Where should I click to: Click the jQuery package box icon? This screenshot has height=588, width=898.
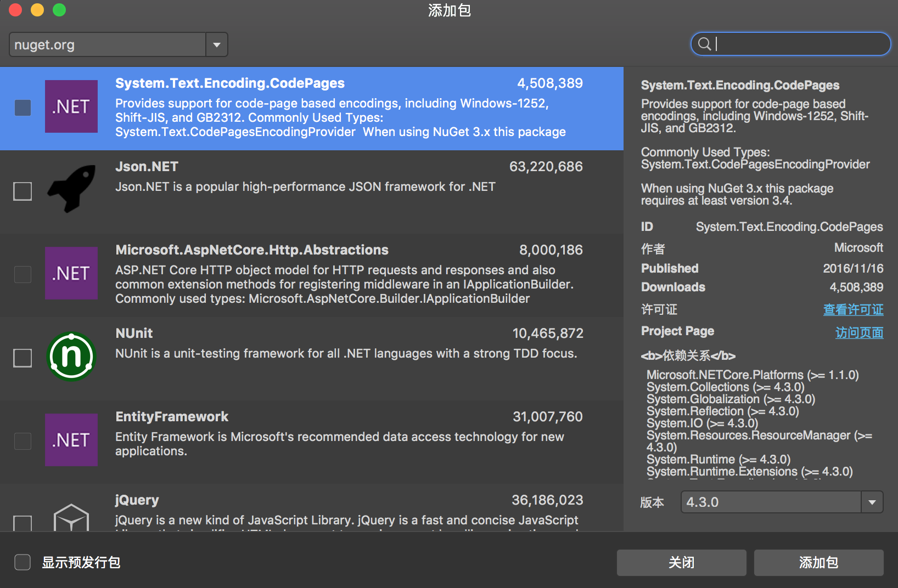[71, 517]
